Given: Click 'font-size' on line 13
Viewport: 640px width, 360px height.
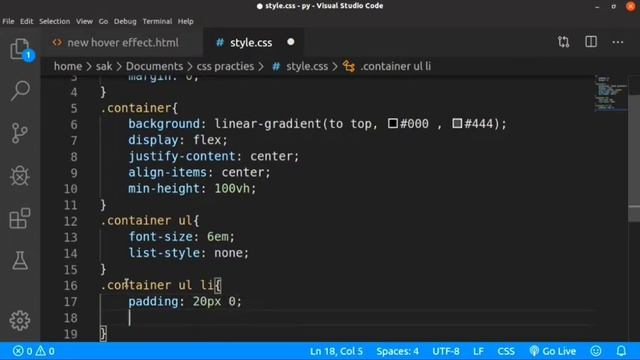Looking at the screenshot, I should 160,236.
